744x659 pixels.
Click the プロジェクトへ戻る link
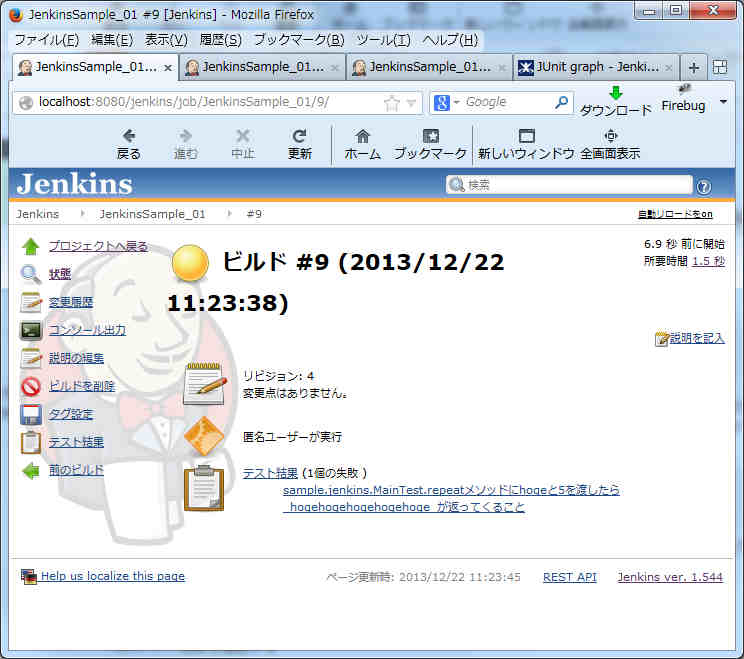point(98,246)
